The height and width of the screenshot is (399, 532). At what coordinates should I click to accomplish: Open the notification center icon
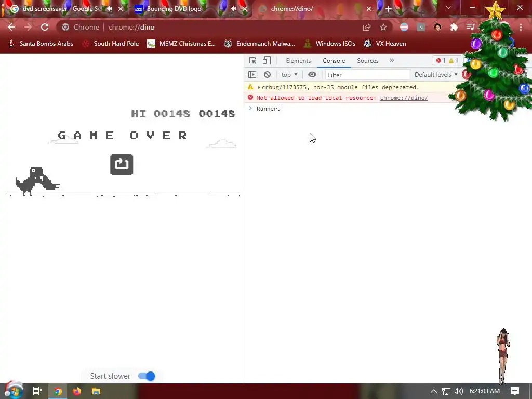click(x=515, y=391)
